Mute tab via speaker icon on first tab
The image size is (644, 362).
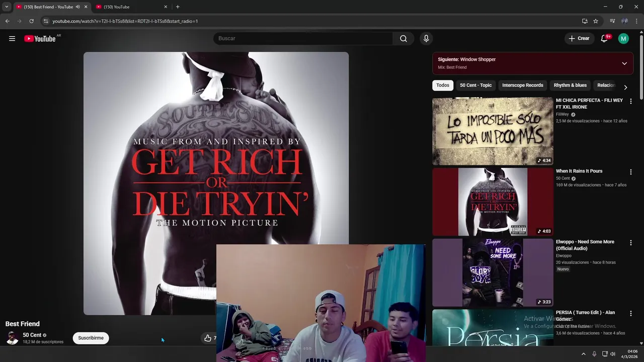click(77, 7)
